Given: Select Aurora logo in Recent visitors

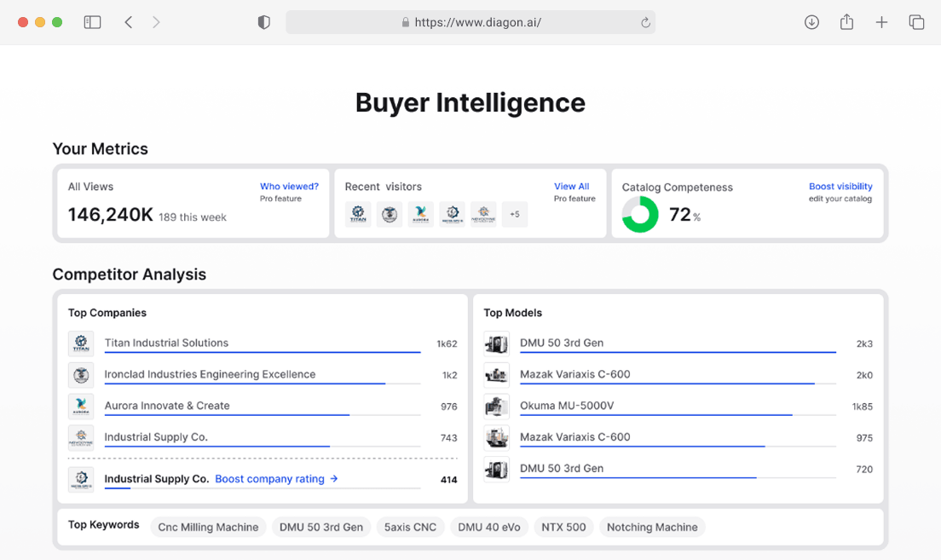Looking at the screenshot, I should pyautogui.click(x=421, y=214).
